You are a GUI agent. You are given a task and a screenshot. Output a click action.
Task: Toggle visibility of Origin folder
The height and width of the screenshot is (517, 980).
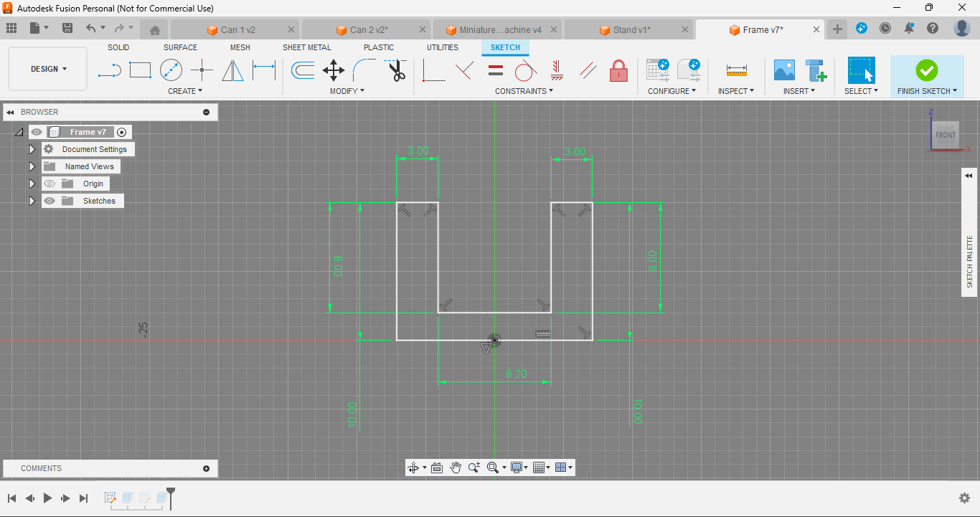(50, 184)
